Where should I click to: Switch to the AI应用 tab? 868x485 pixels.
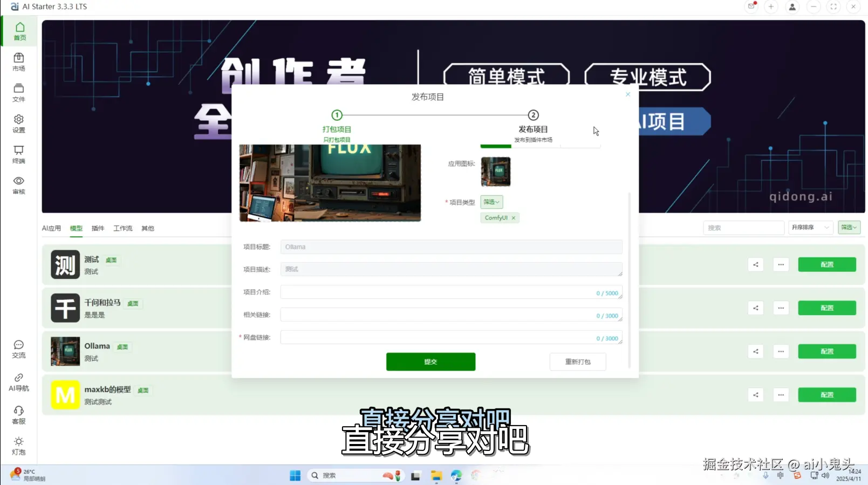click(51, 228)
